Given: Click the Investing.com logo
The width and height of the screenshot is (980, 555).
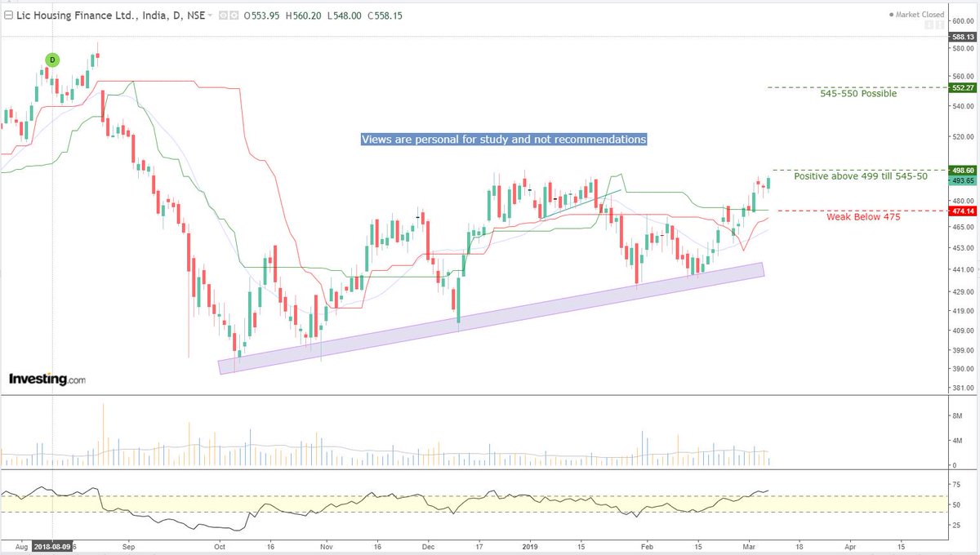Looking at the screenshot, I should (47, 380).
